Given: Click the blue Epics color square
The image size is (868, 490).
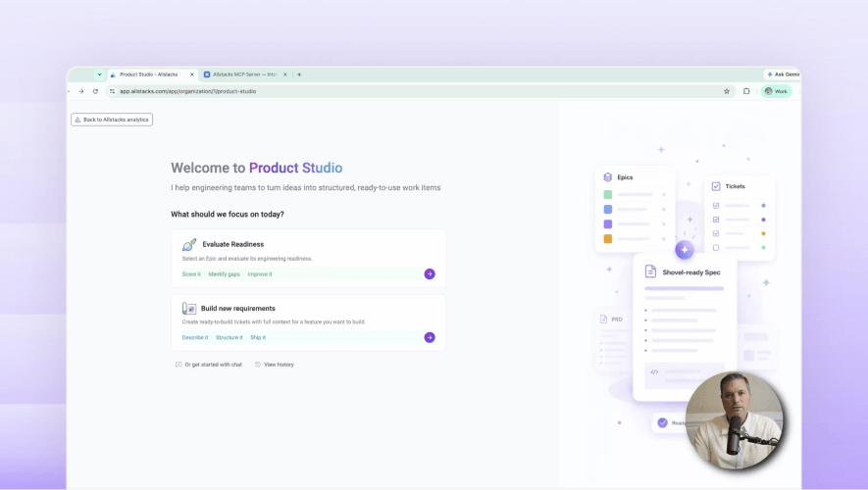Looking at the screenshot, I should (608, 209).
